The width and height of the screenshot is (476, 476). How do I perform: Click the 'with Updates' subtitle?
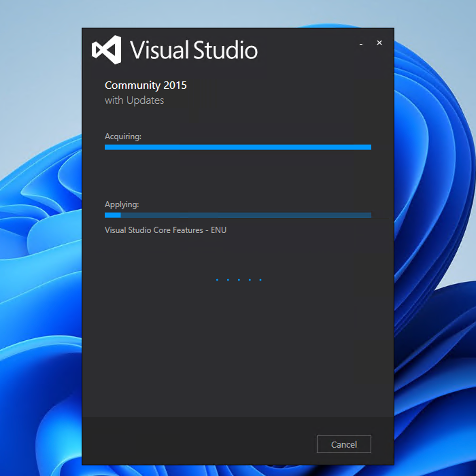coord(134,100)
